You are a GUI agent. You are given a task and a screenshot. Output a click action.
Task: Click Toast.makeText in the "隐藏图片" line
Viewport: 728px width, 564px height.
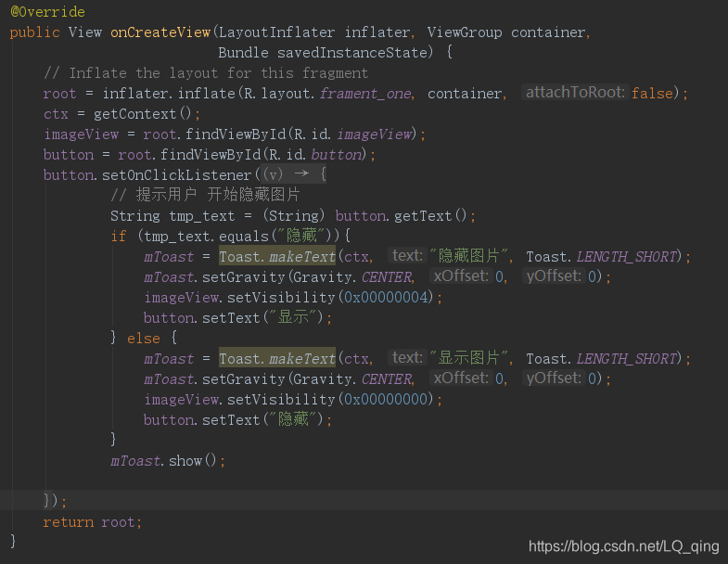pos(277,257)
